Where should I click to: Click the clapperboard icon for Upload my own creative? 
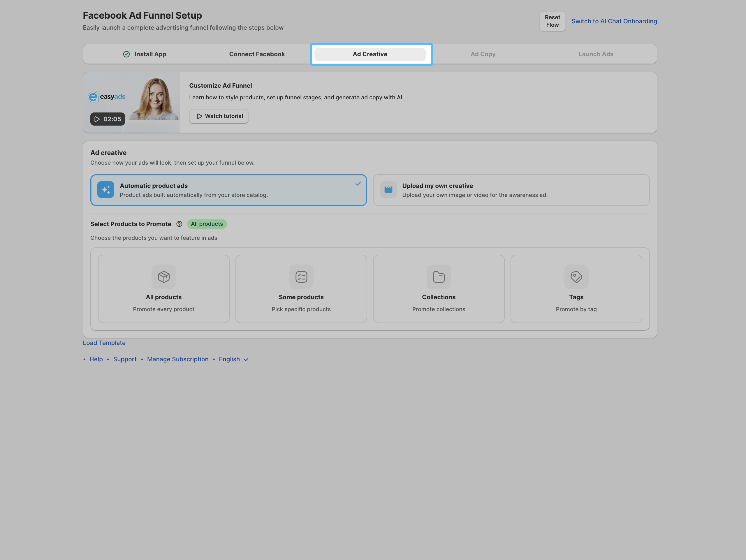click(x=388, y=190)
